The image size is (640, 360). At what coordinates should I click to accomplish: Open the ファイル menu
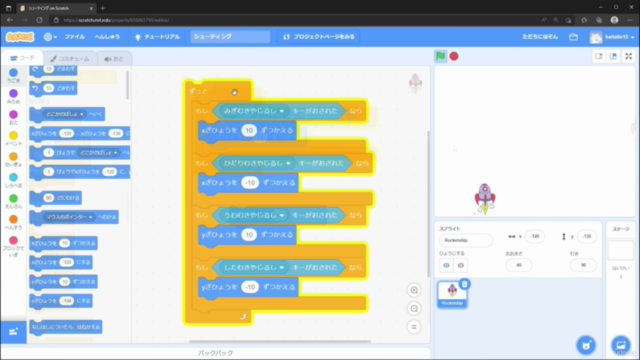pos(75,37)
